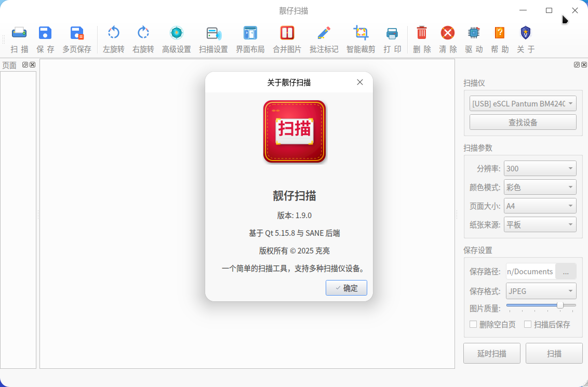Click the red 清除 clear icon
Screen dimensions: 588x387
[x=448, y=33]
